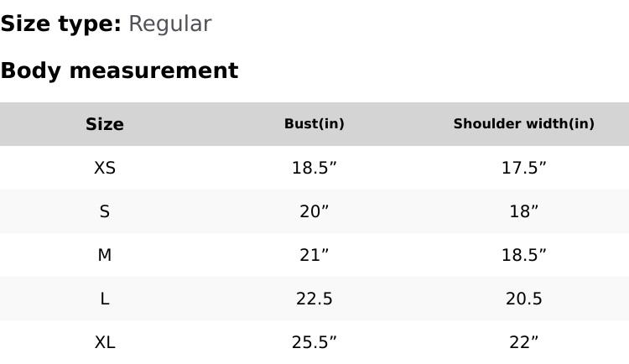Select the Size column header
Screen dimensions: 629x364
pyautogui.click(x=105, y=124)
